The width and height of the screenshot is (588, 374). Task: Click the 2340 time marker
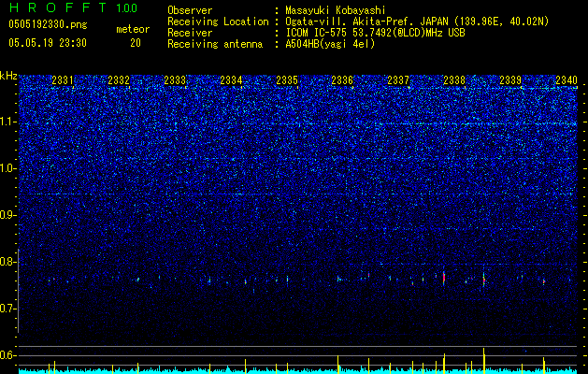[566, 79]
